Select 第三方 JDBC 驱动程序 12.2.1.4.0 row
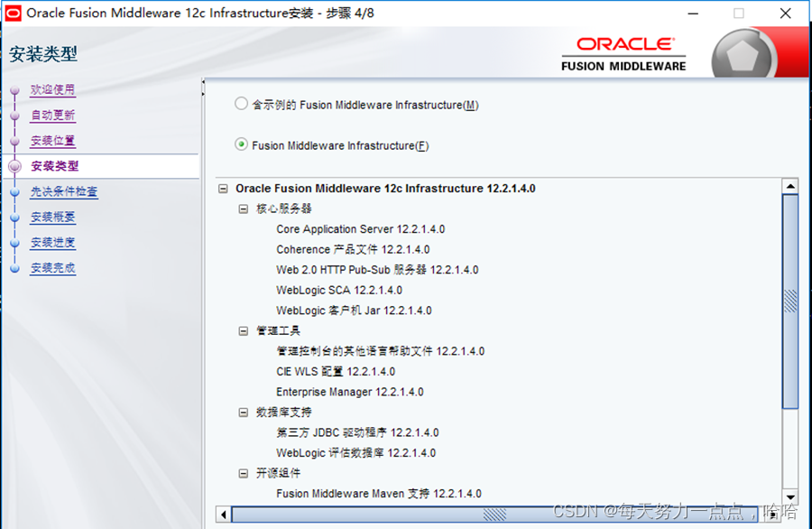Image resolution: width=812 pixels, height=529 pixels. pyautogui.click(x=357, y=432)
